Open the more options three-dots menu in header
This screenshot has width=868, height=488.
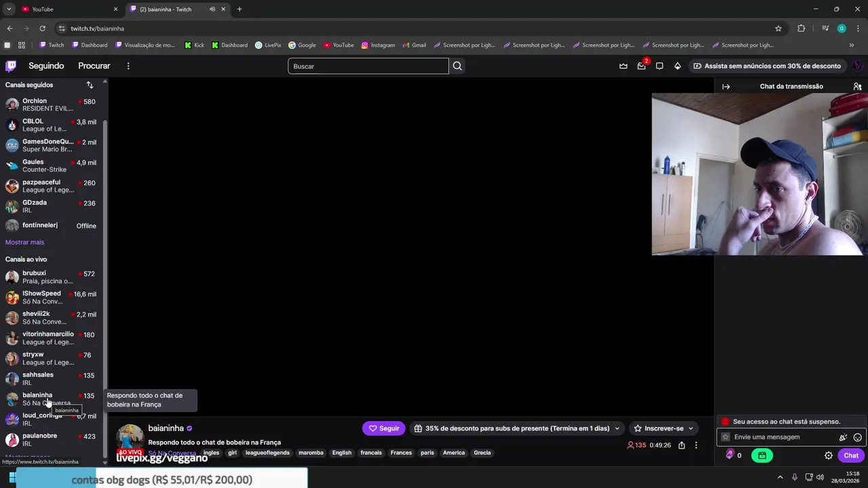click(x=128, y=66)
